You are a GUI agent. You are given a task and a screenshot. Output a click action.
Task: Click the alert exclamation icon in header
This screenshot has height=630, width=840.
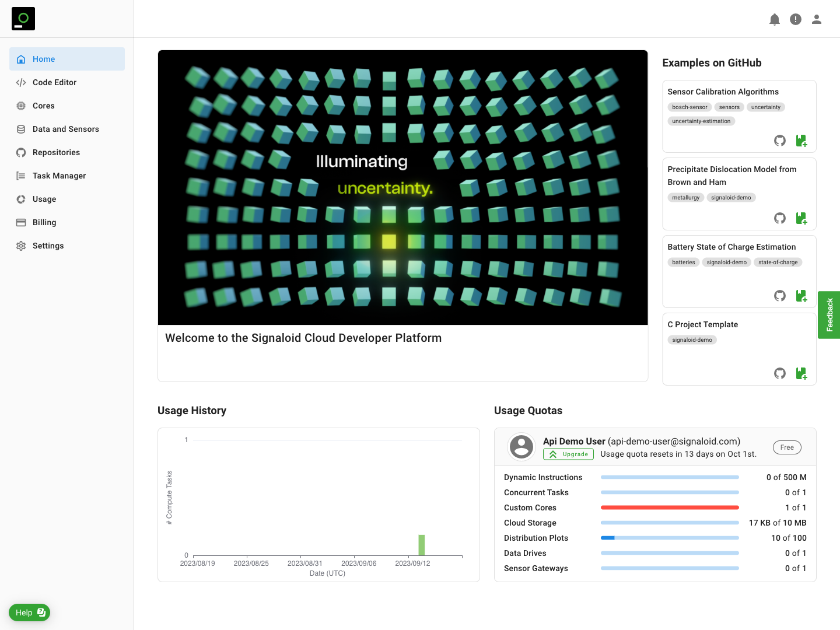[796, 20]
